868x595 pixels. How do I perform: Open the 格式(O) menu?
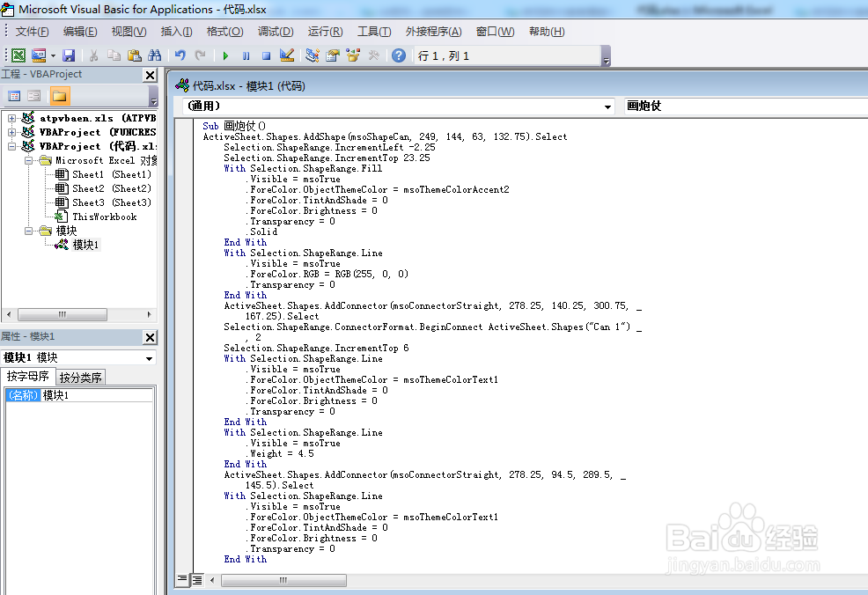tap(224, 32)
